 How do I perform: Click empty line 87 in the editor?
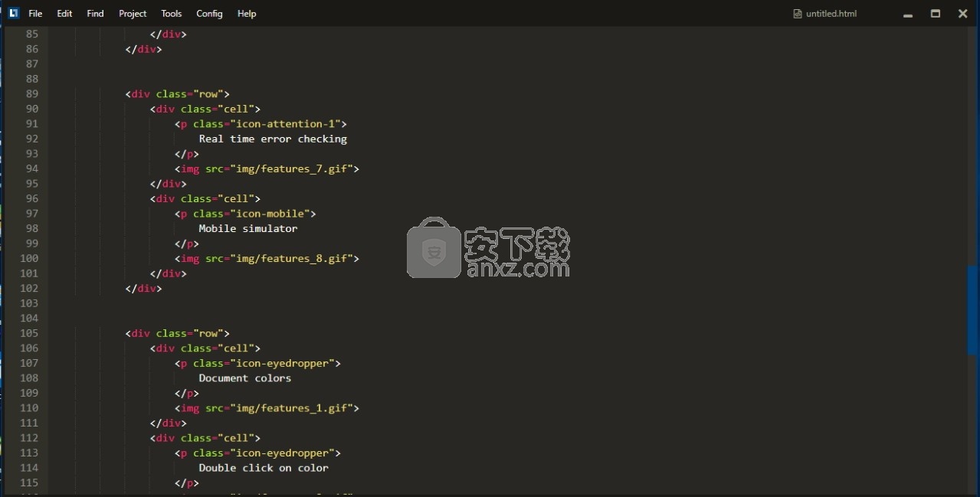506,64
